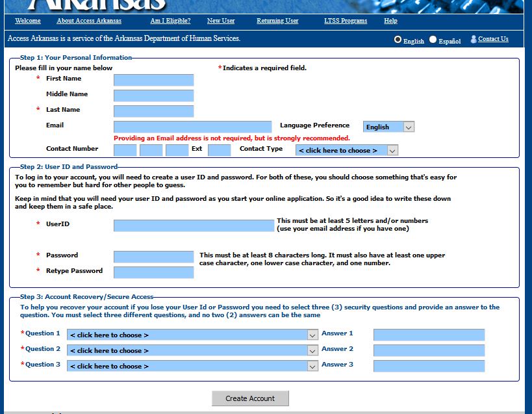This screenshot has width=532, height=414.
Task: Go to the Welcome menu link
Action: (28, 21)
